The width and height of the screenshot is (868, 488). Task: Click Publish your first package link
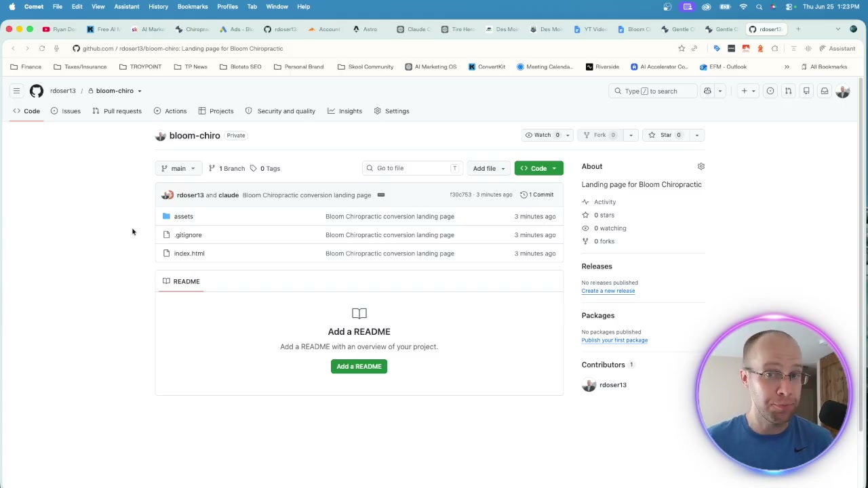(x=614, y=340)
